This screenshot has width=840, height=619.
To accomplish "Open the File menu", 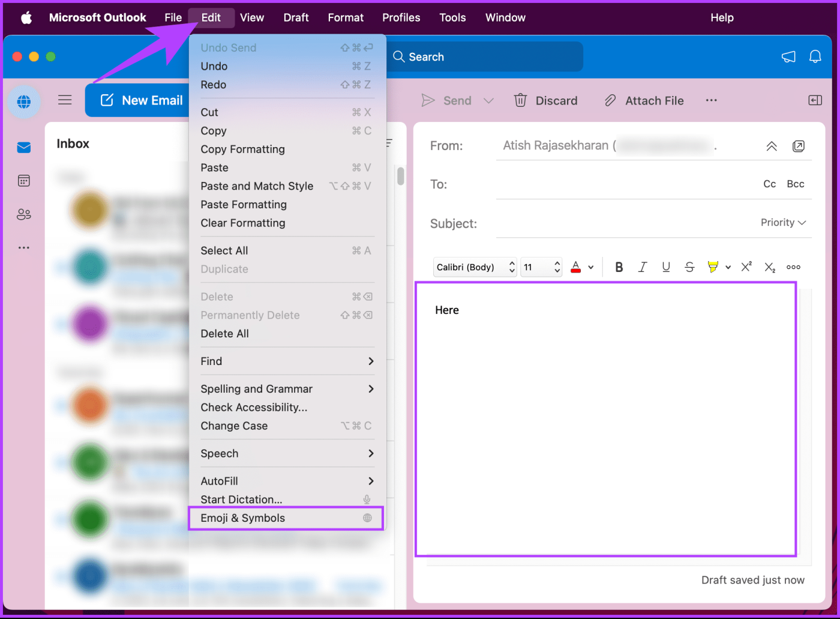I will (x=173, y=18).
